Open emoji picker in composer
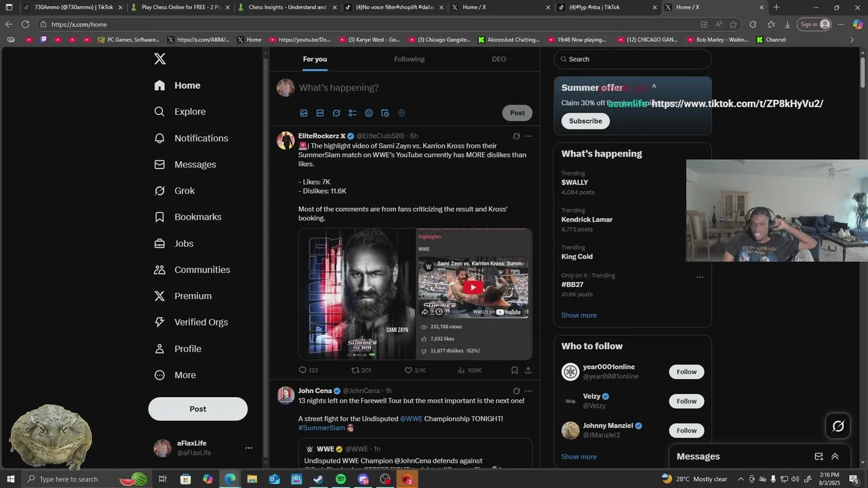This screenshot has height=488, width=868. [x=369, y=113]
